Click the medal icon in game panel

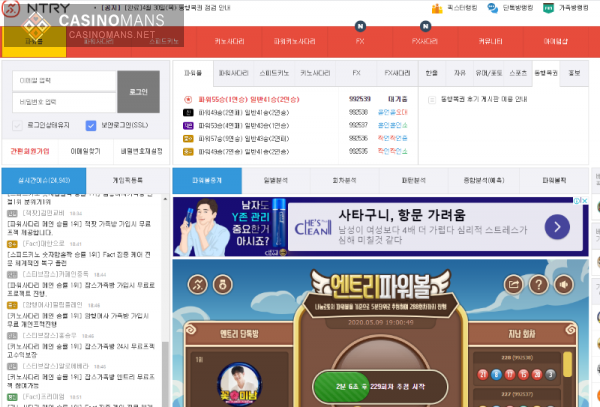click(x=223, y=285)
